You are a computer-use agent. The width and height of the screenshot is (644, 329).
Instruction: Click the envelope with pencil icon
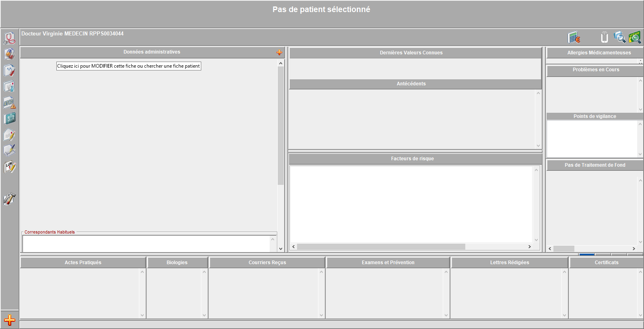(9, 135)
